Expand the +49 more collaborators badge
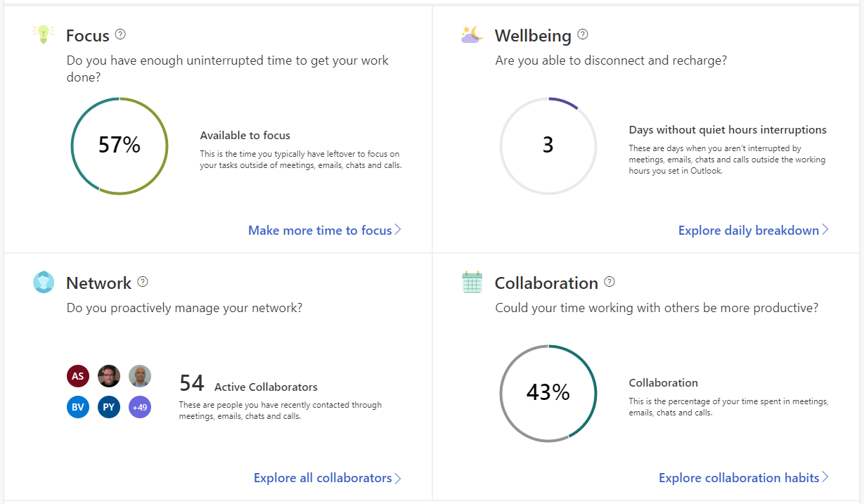Viewport: 864px width, 504px height. click(140, 407)
